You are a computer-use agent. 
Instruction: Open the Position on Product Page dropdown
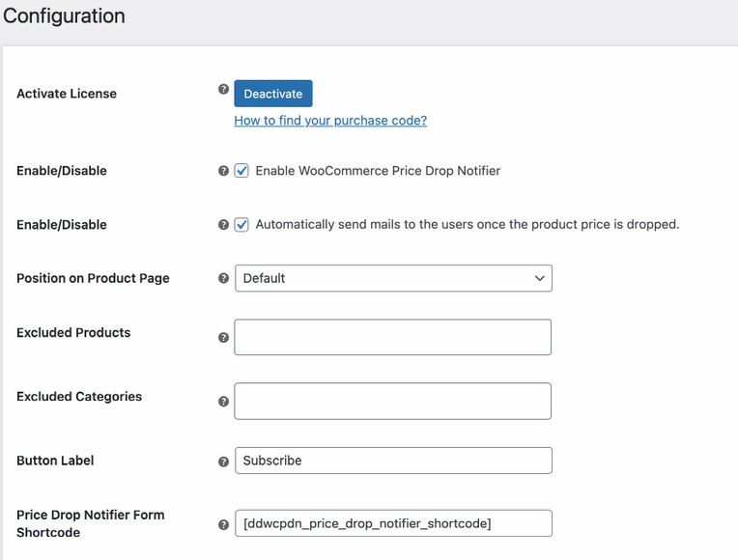[393, 278]
